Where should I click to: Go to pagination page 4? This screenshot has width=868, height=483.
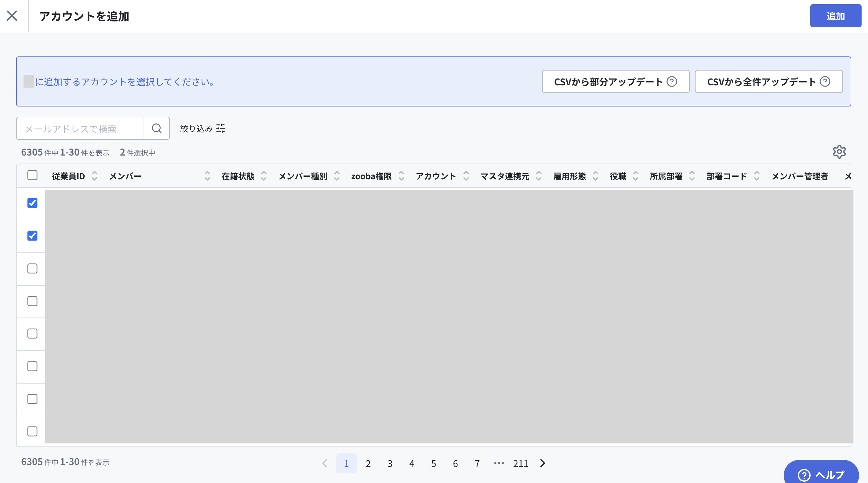pyautogui.click(x=412, y=463)
